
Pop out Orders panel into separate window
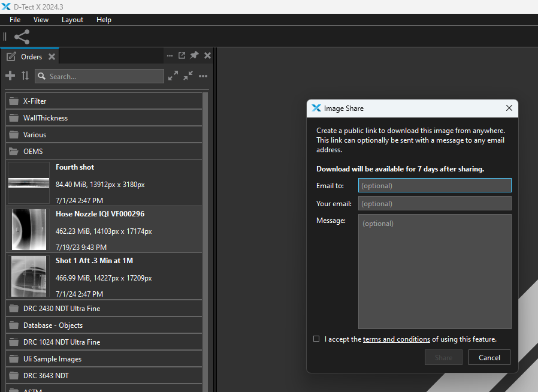click(182, 55)
